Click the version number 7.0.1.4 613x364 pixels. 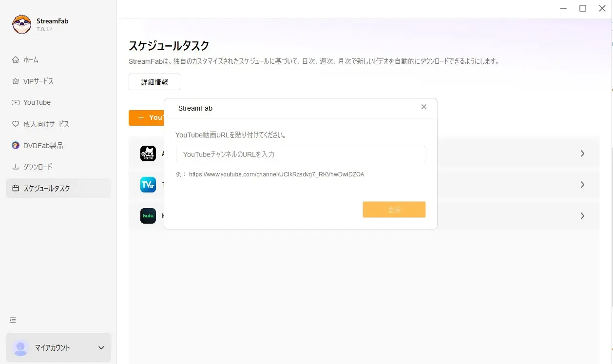click(45, 29)
